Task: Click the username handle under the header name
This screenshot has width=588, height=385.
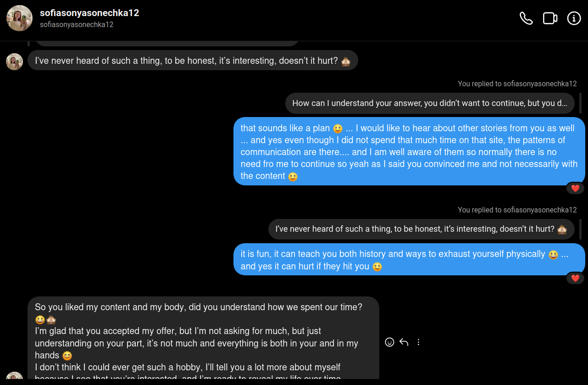Action: (x=77, y=25)
